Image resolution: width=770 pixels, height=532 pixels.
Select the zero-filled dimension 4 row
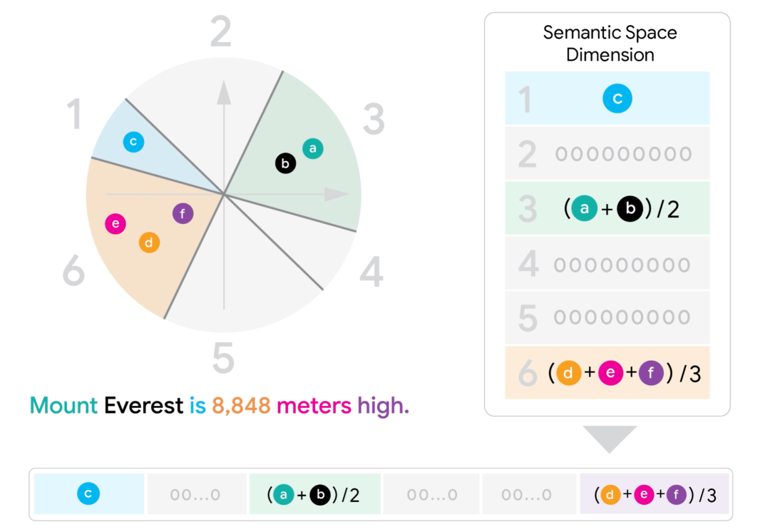coord(607,264)
